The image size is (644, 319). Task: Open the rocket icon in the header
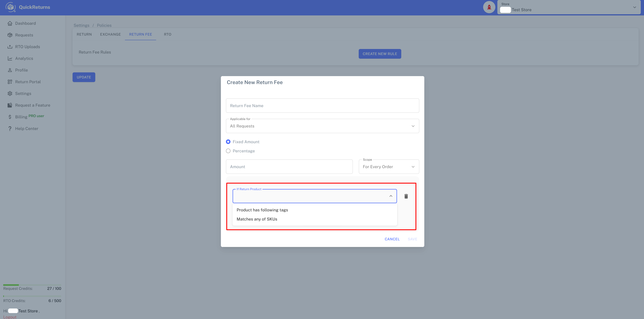(x=489, y=7)
